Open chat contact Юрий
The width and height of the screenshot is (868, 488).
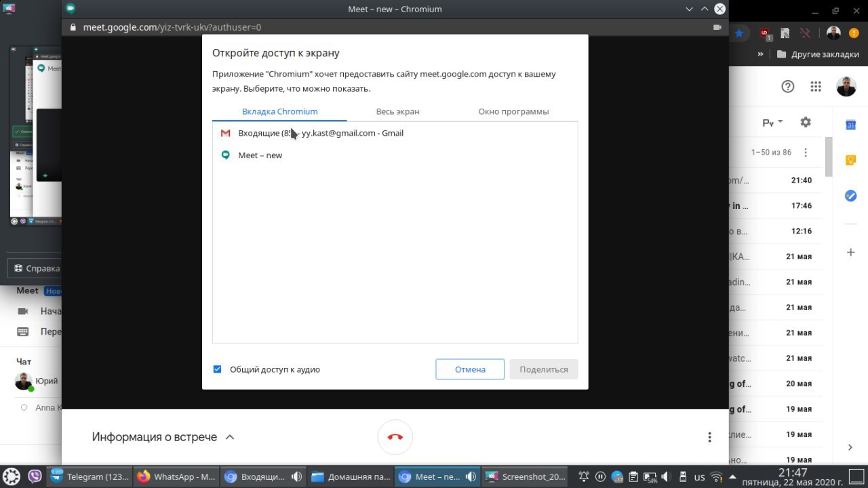tap(39, 381)
